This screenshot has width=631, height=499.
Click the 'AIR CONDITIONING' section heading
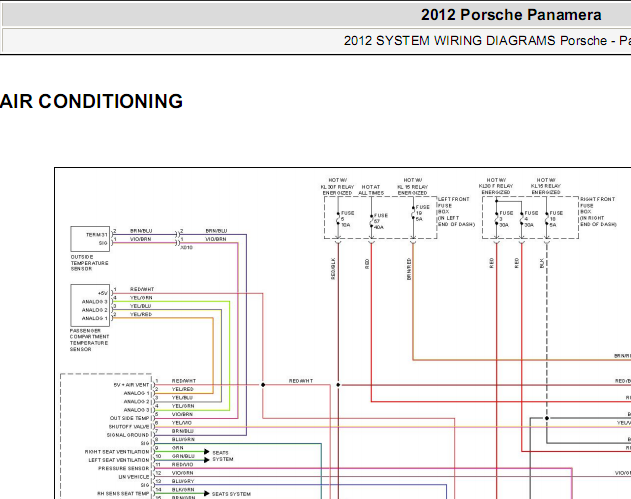91,101
